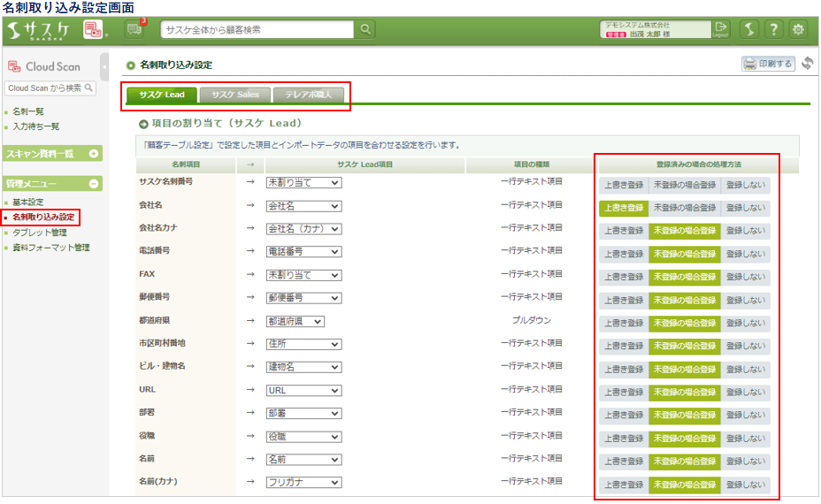Open the 名前 row mapping dropdown
This screenshot has width=821, height=504.
tap(303, 460)
